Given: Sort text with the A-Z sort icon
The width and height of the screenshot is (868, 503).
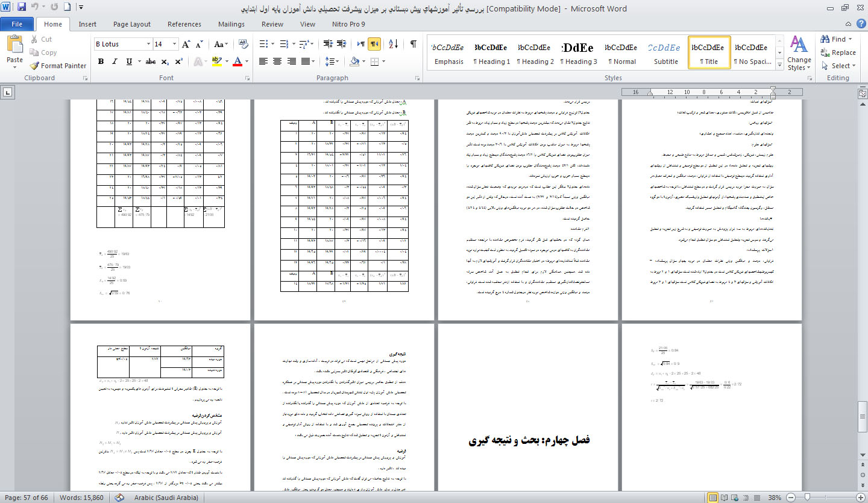Looking at the screenshot, I should point(393,44).
